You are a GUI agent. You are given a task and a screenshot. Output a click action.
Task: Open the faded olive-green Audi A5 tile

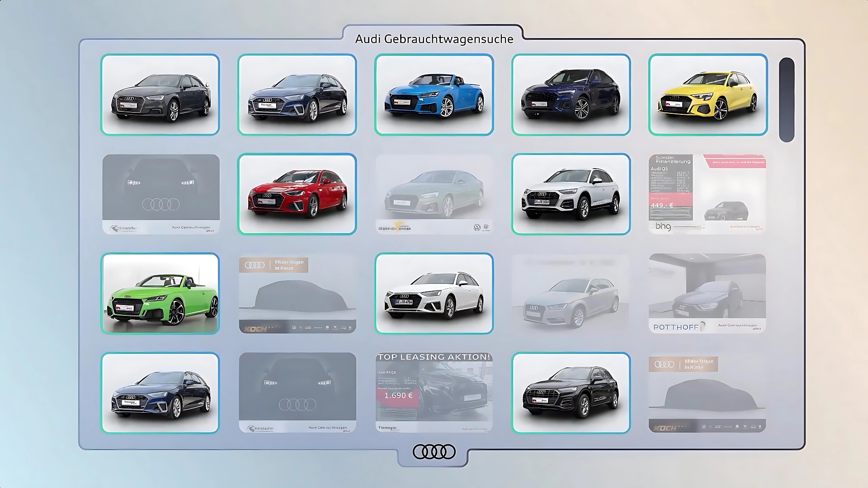click(x=434, y=194)
